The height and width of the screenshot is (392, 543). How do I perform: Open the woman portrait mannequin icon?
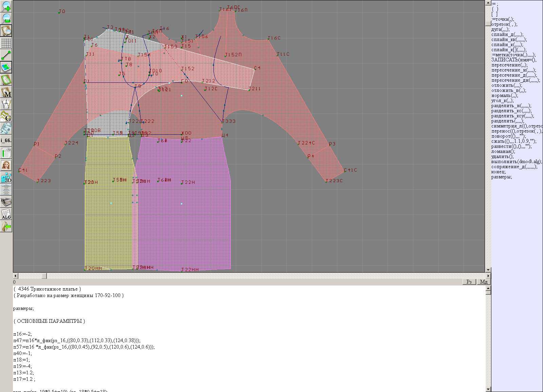[6, 165]
